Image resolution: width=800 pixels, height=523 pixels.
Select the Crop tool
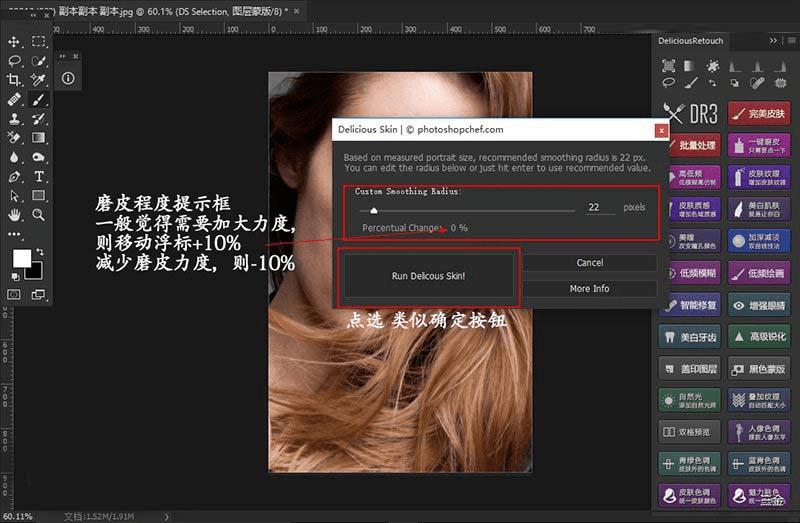point(14,80)
